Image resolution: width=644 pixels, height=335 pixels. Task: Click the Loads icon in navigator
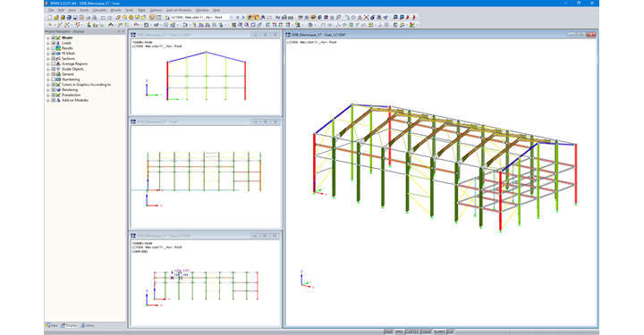(58, 43)
